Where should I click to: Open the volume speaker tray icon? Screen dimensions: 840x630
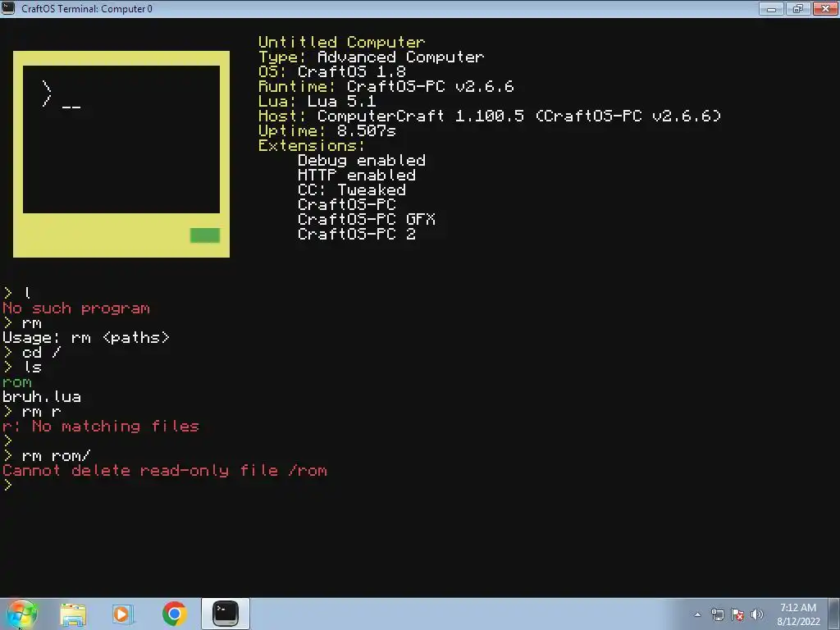coord(757,614)
